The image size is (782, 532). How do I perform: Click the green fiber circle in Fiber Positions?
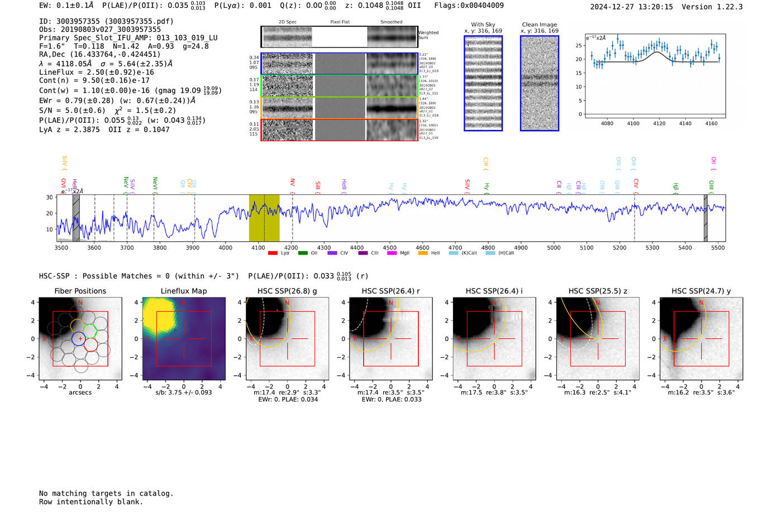[90, 331]
